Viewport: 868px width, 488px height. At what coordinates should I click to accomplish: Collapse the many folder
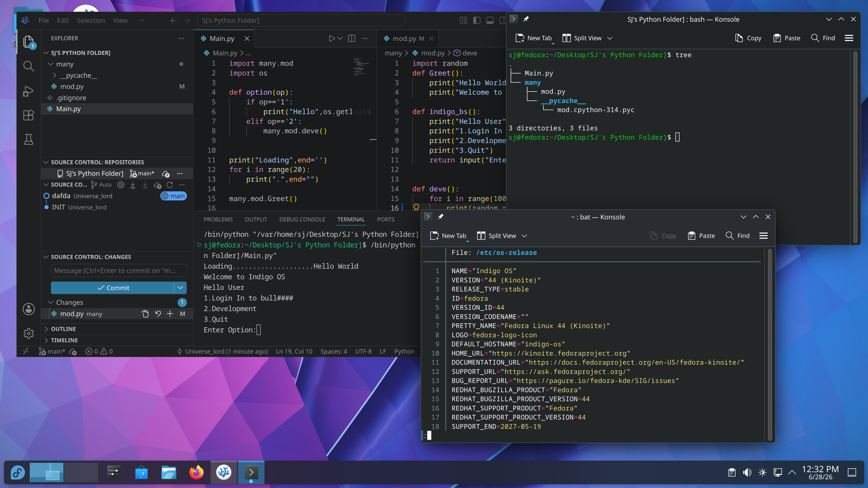pos(51,64)
